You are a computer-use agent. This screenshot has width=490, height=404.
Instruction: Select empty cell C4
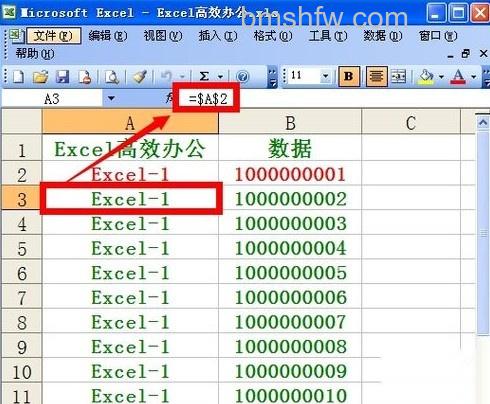point(411,223)
